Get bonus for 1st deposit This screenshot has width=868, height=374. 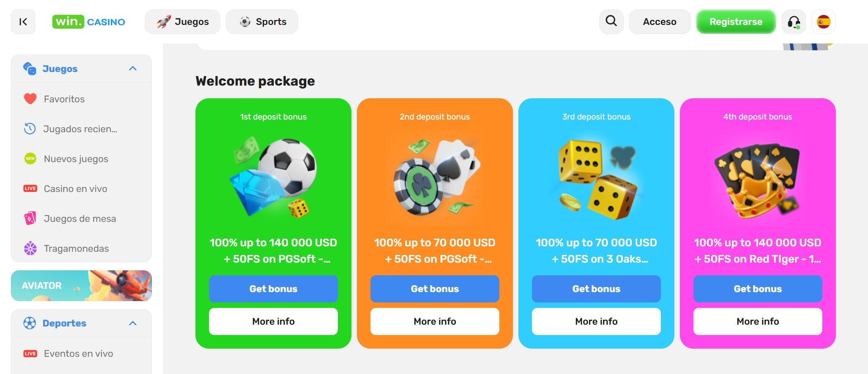click(x=273, y=289)
